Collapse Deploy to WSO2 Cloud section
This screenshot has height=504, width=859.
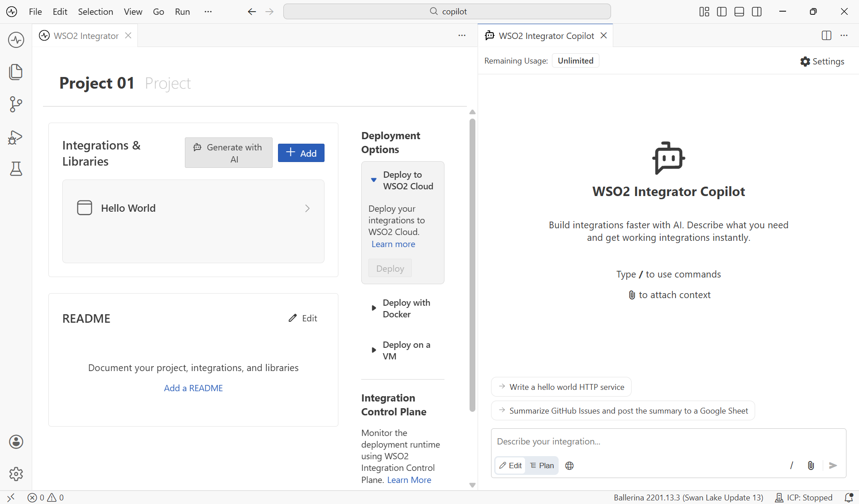tap(374, 180)
